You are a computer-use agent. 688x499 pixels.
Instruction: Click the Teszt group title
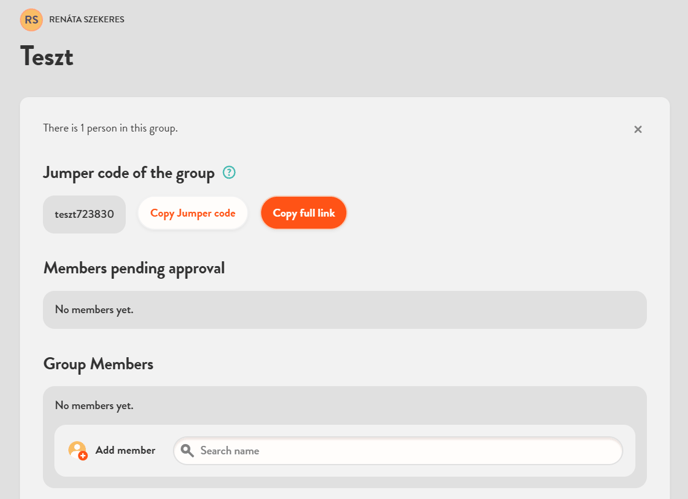pyautogui.click(x=47, y=57)
